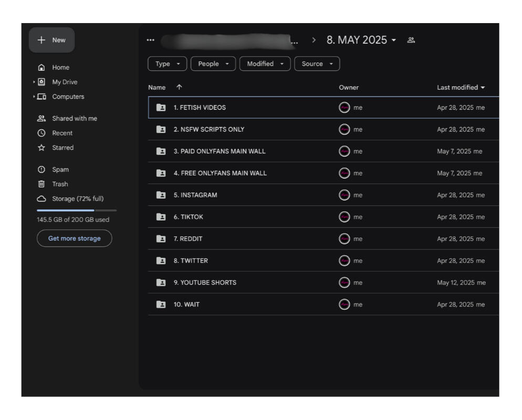Open the Spam section
This screenshot has width=522, height=420.
60,170
